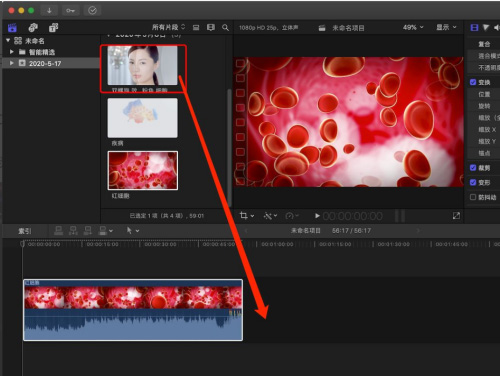Enter fullscreen playback with the expand icon
Screen dimensions: 500x376
456,216
